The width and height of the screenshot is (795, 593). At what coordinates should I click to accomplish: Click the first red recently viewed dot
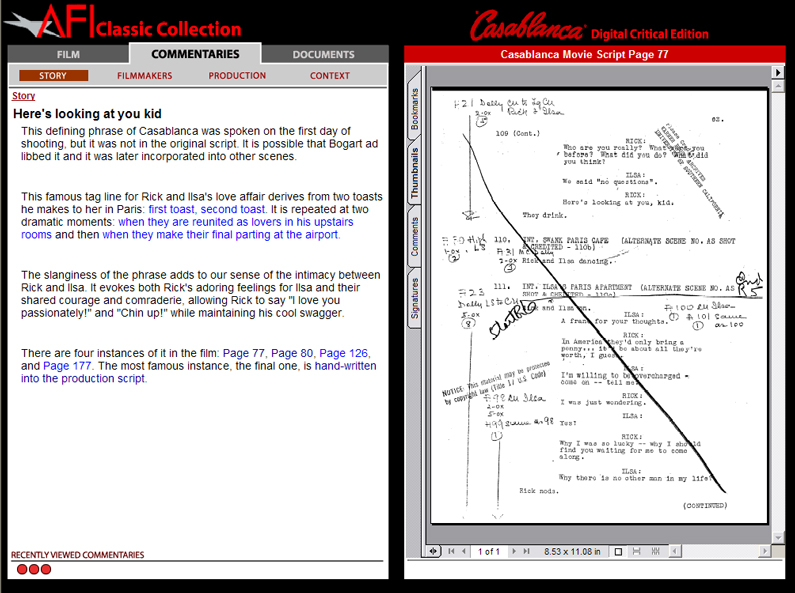click(x=22, y=569)
